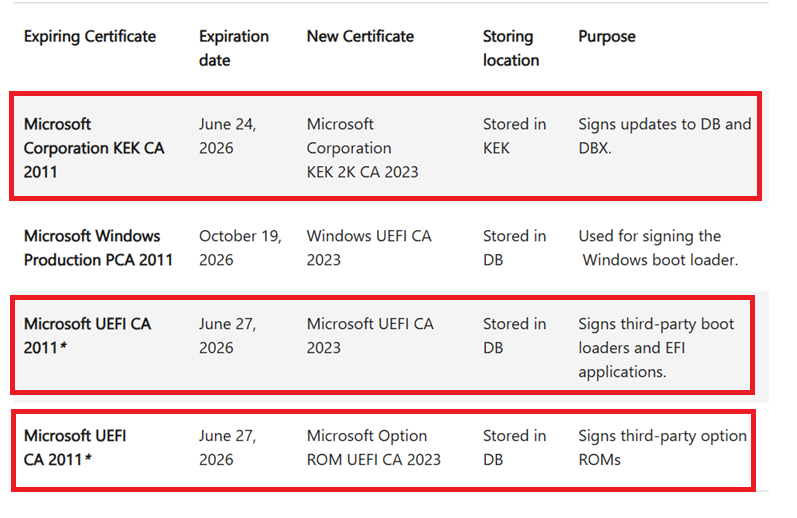Click Signs third-party option ROMs text
Viewport: 797px width, 518px height.
pos(663,447)
